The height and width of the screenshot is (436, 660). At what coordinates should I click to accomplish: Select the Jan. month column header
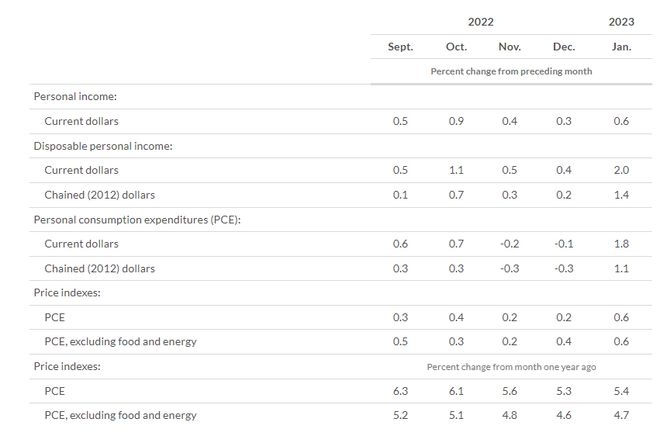(621, 47)
